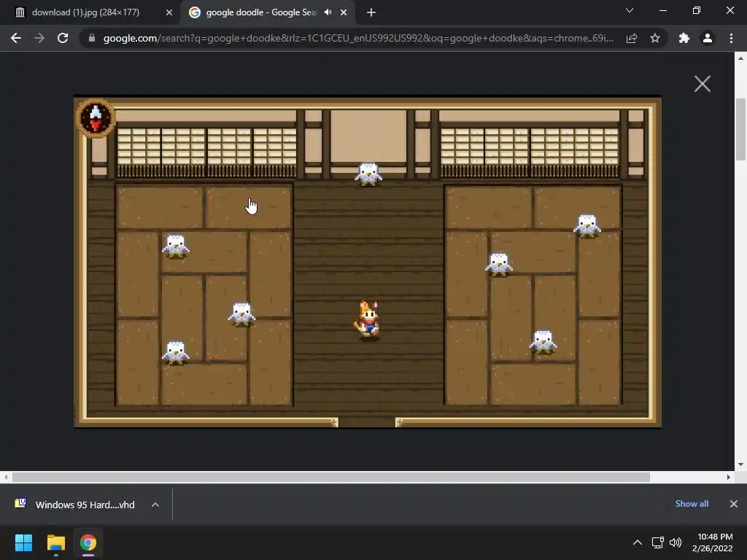Click the Chrome taskbar icon
The height and width of the screenshot is (560, 747).
click(x=88, y=542)
